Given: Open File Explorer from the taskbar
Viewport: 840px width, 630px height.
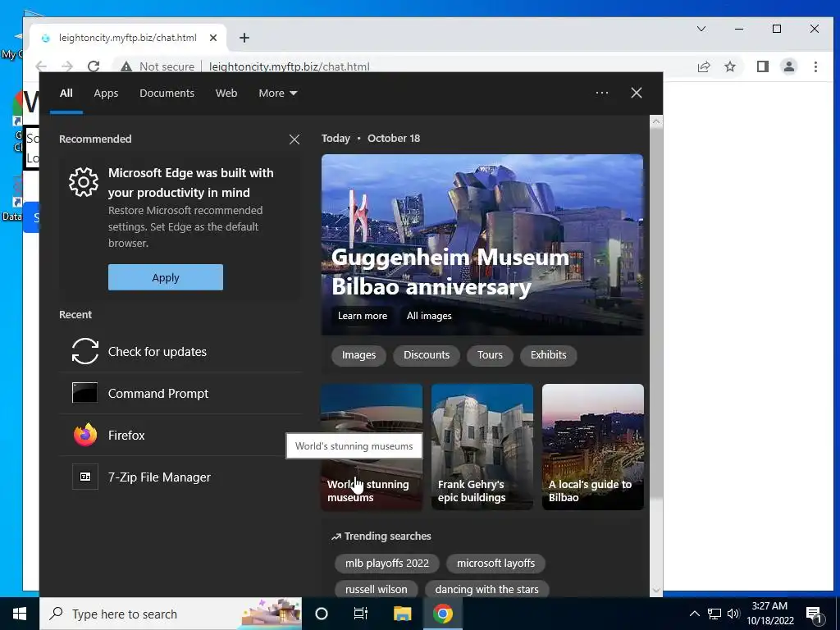Looking at the screenshot, I should tap(402, 614).
